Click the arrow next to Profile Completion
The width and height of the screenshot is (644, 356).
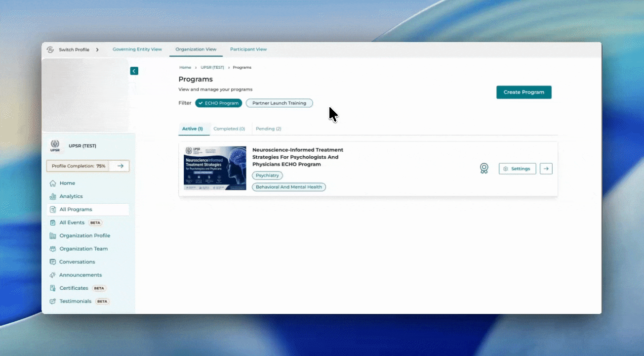point(121,166)
